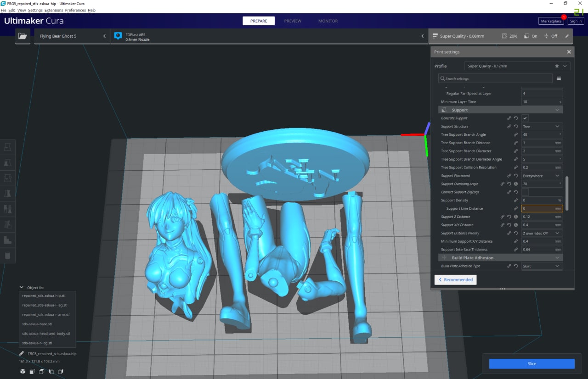588x379 pixels.
Task: Open the Settings menu
Action: coord(35,10)
